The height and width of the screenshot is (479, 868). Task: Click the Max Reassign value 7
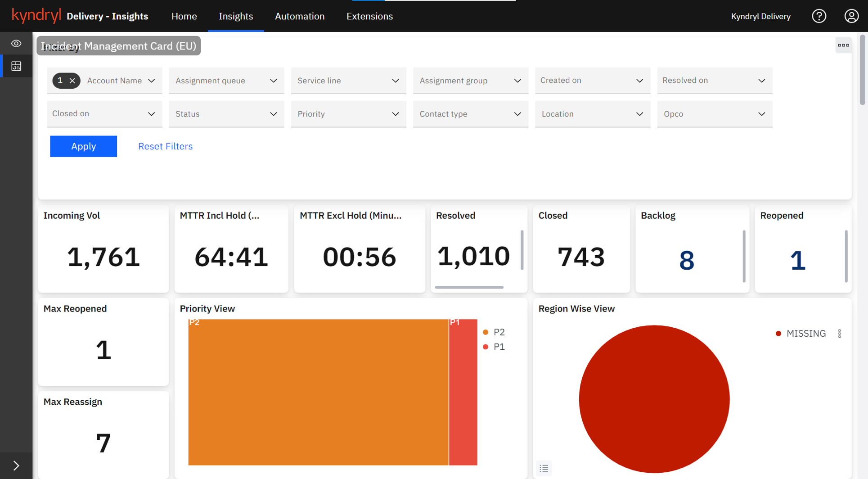103,443
